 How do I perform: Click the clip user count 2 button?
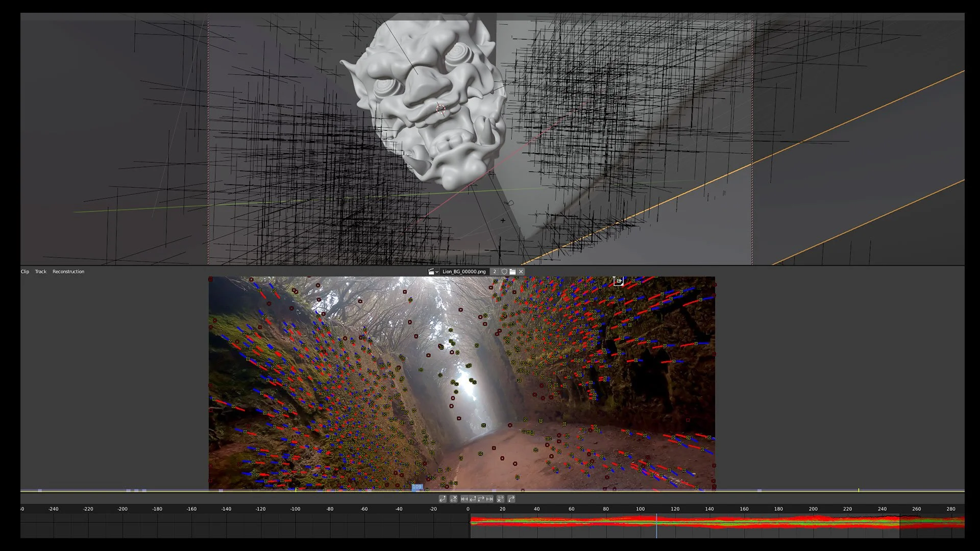(x=494, y=271)
